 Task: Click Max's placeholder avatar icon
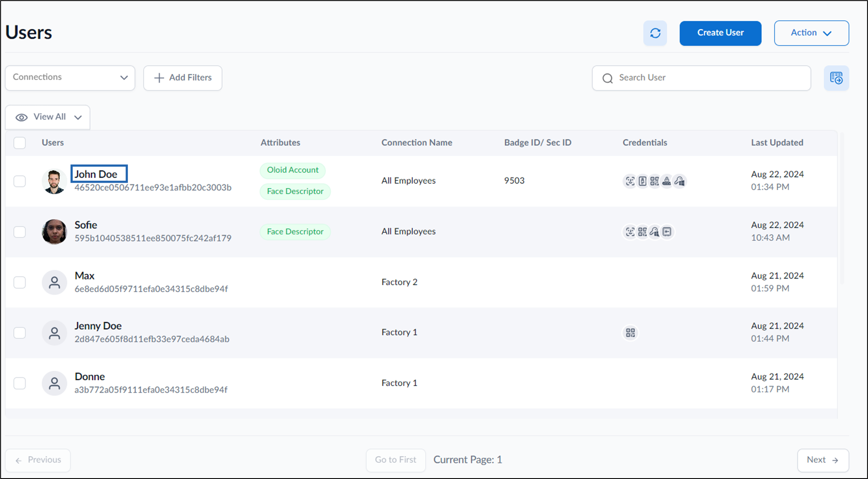click(54, 283)
